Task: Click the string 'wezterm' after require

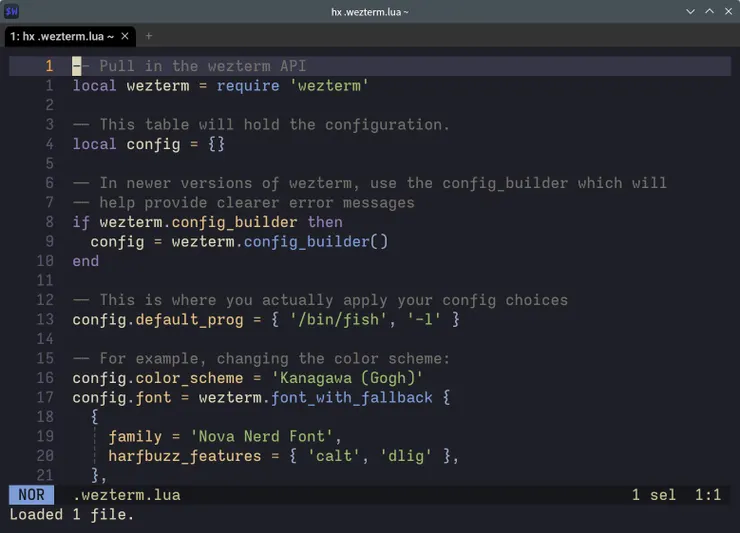Action: pyautogui.click(x=329, y=86)
